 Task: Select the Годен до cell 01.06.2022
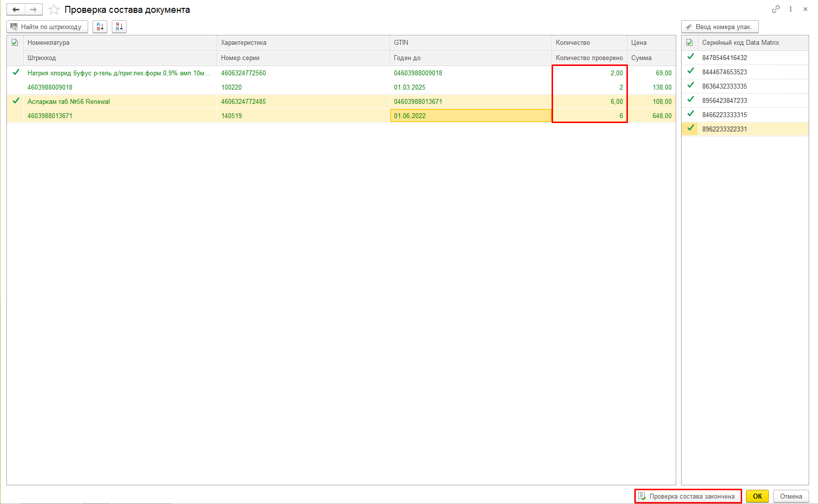[x=470, y=116]
